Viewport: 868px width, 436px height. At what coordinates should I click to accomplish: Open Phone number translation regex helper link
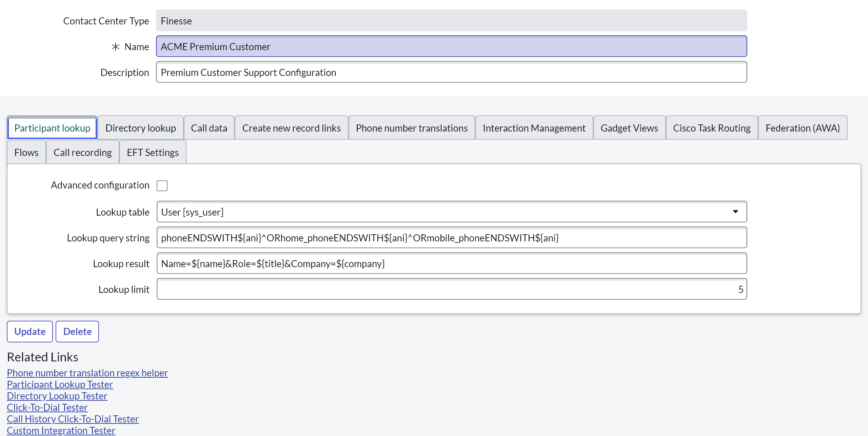coord(87,373)
